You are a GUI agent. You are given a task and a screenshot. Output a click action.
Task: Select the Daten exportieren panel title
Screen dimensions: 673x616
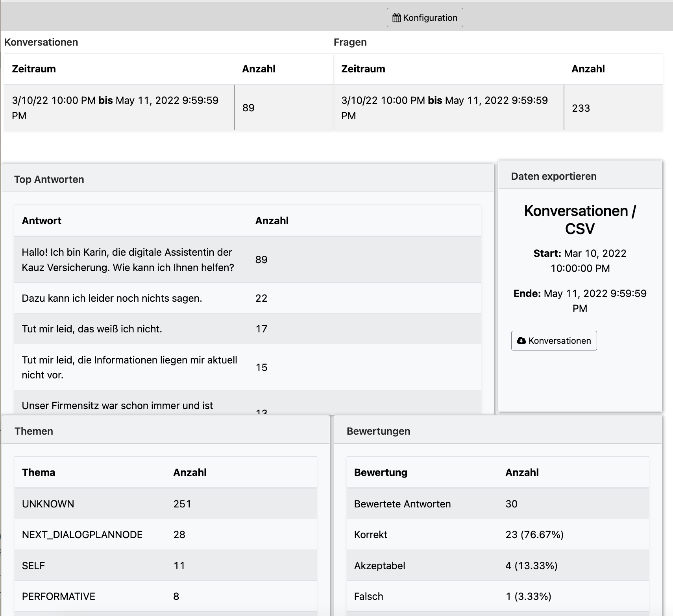554,176
